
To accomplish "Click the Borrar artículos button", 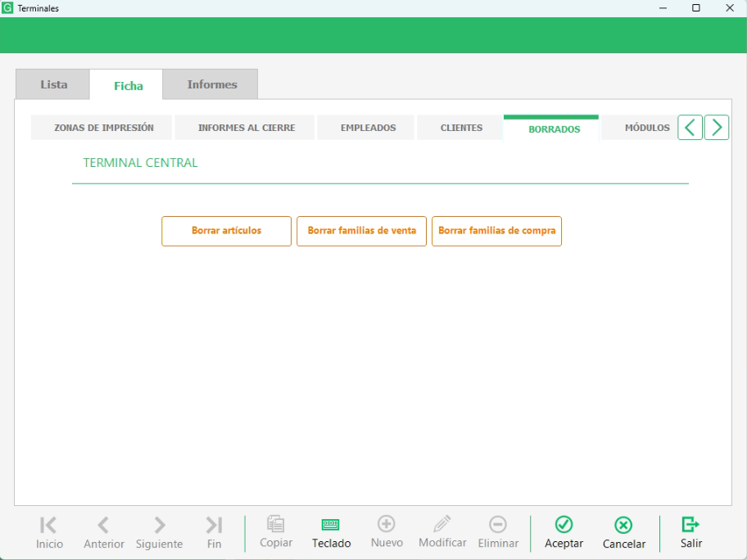I will click(x=226, y=231).
